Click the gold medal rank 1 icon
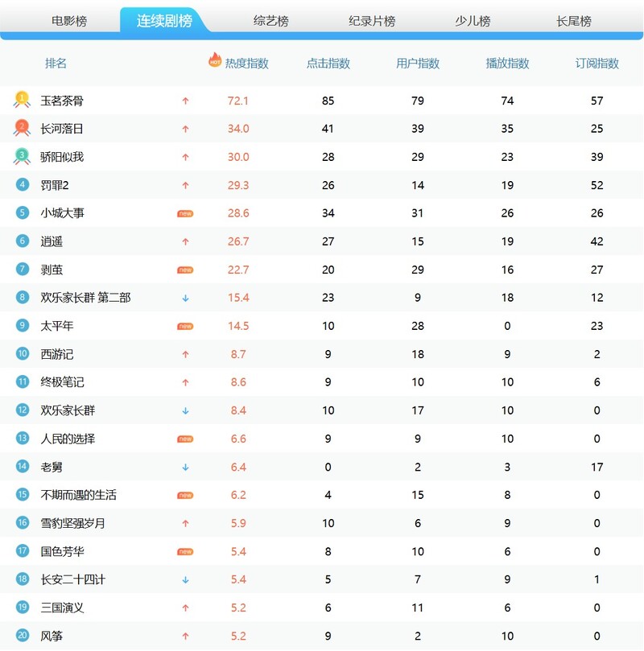This screenshot has height=651, width=644. 22,100
